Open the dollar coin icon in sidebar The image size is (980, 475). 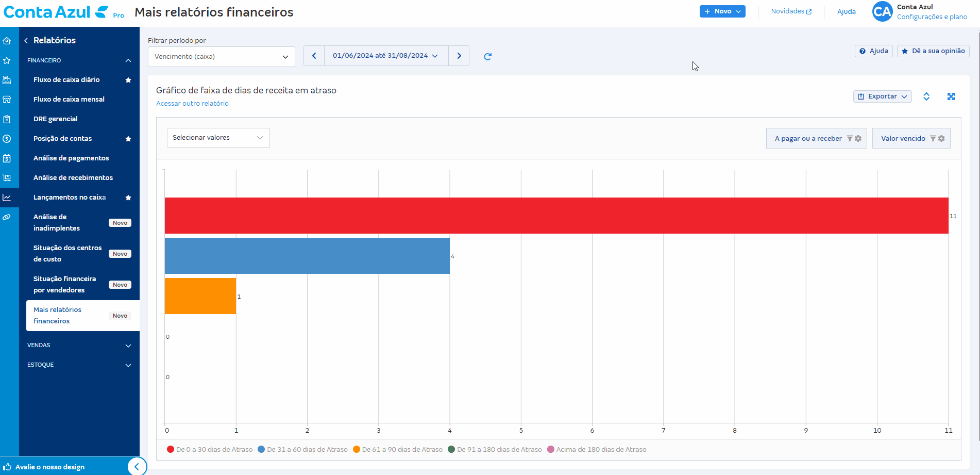click(x=7, y=139)
